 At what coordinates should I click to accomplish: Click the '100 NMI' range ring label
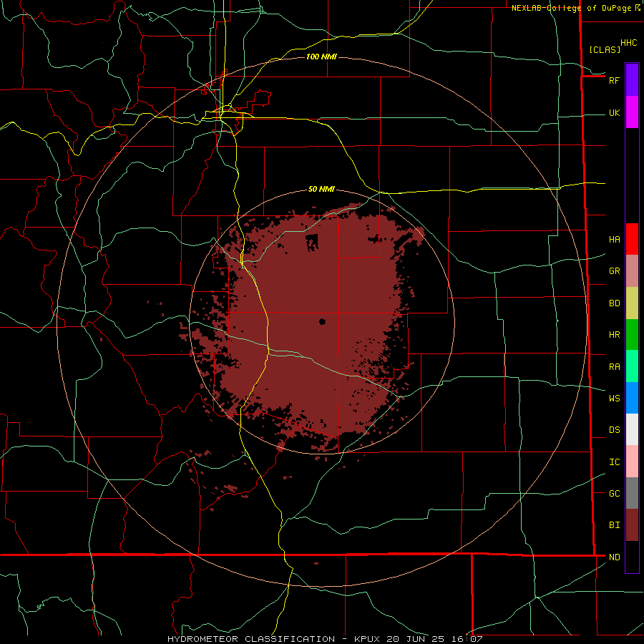[321, 57]
